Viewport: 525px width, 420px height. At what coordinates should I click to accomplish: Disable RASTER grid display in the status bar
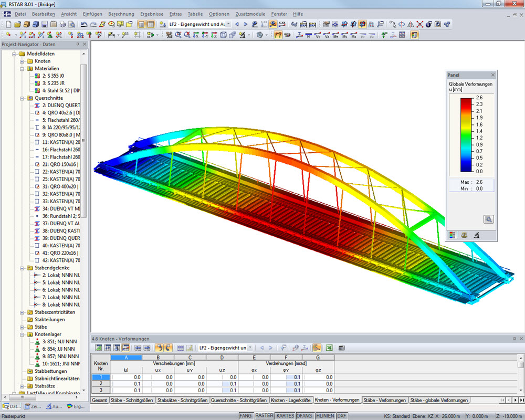point(264,415)
